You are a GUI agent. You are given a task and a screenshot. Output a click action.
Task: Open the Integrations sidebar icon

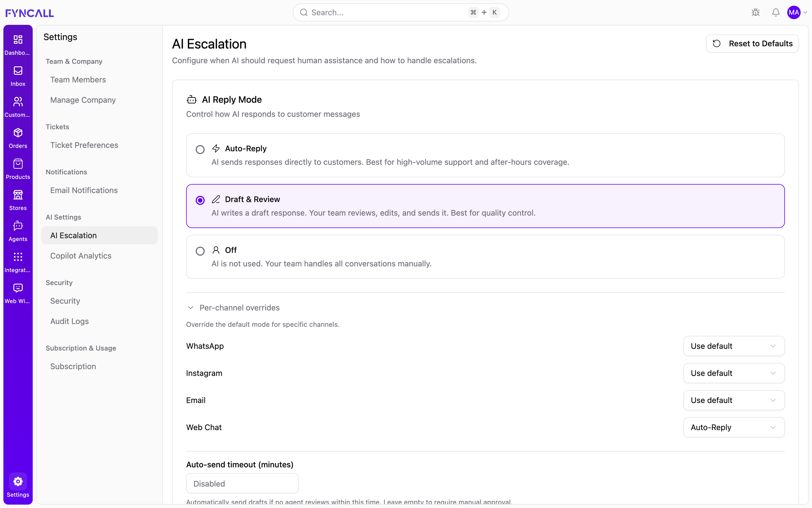point(18,257)
